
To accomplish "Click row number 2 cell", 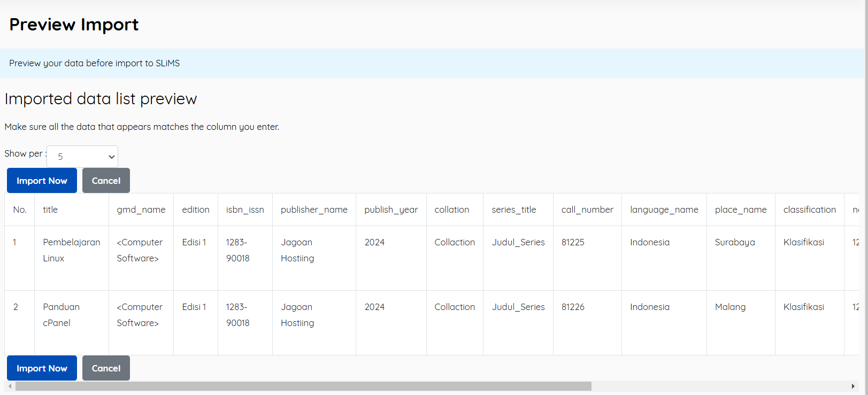I will [20, 323].
